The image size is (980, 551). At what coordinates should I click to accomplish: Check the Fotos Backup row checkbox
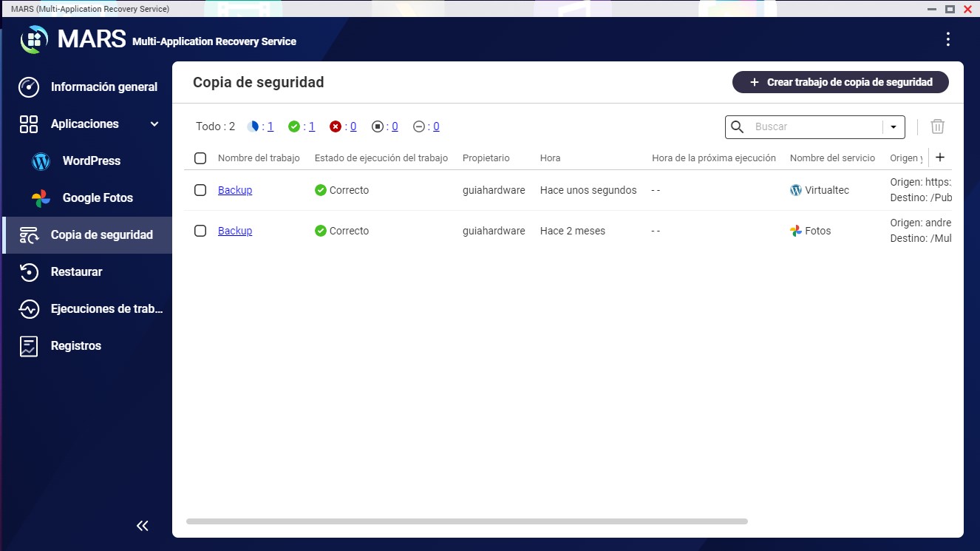click(200, 231)
